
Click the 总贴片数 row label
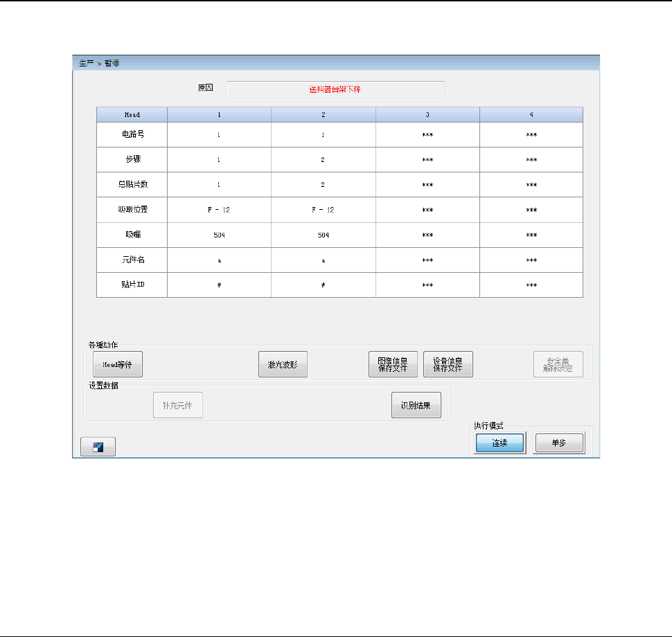pyautogui.click(x=132, y=185)
